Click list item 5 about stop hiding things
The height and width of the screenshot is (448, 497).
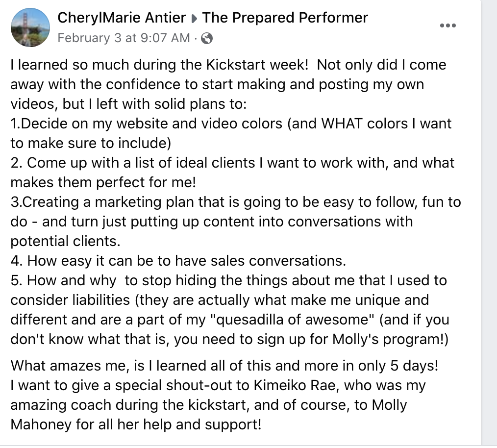coord(230,310)
